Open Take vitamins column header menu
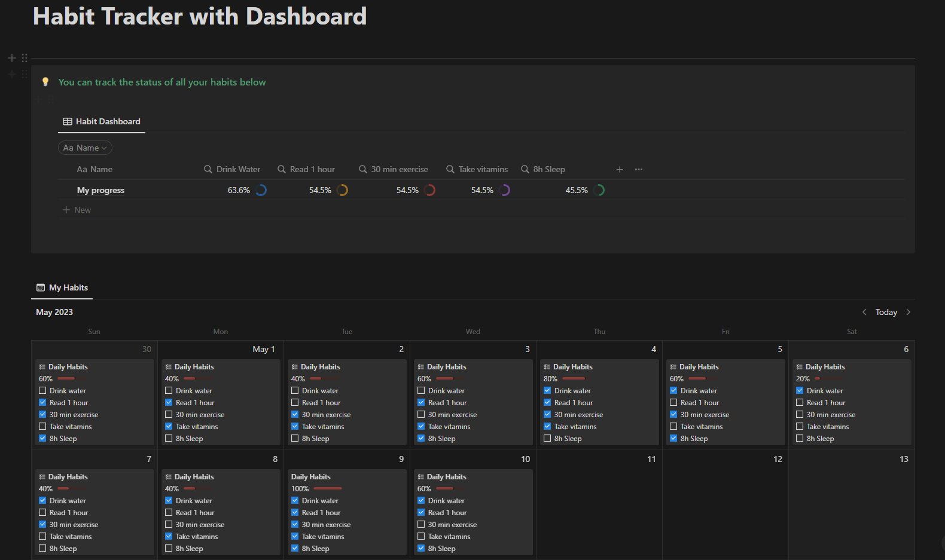Image resolution: width=945 pixels, height=560 pixels. click(477, 169)
